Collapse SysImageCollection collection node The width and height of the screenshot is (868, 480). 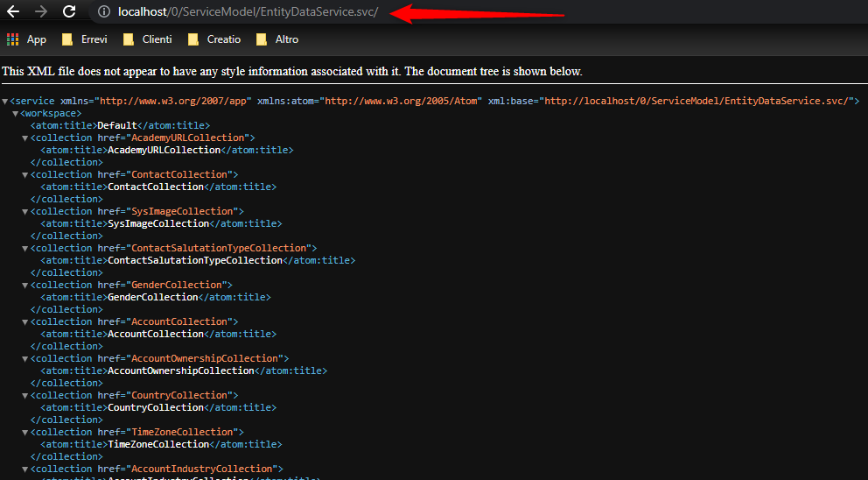(25, 212)
